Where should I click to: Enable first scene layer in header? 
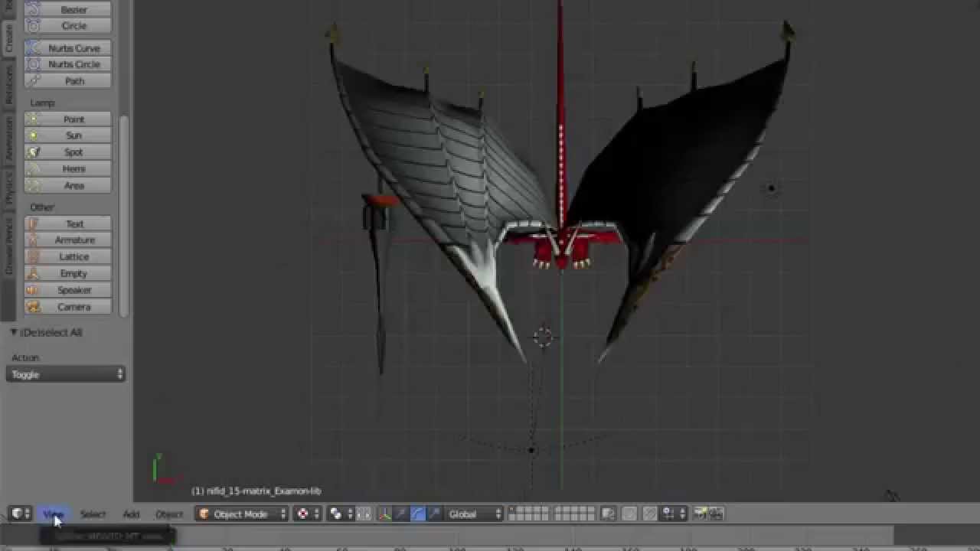coord(512,510)
